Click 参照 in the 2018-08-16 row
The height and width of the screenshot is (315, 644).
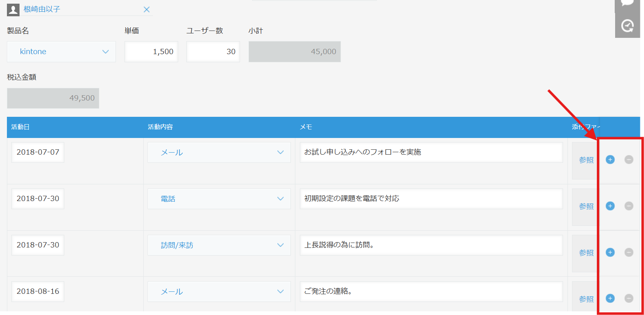(x=586, y=300)
